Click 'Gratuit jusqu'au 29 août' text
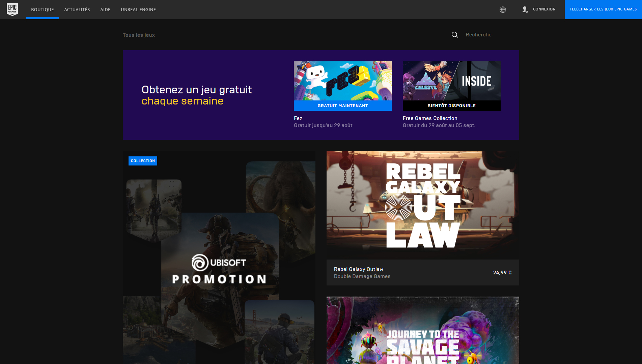642x364 pixels. (x=323, y=125)
